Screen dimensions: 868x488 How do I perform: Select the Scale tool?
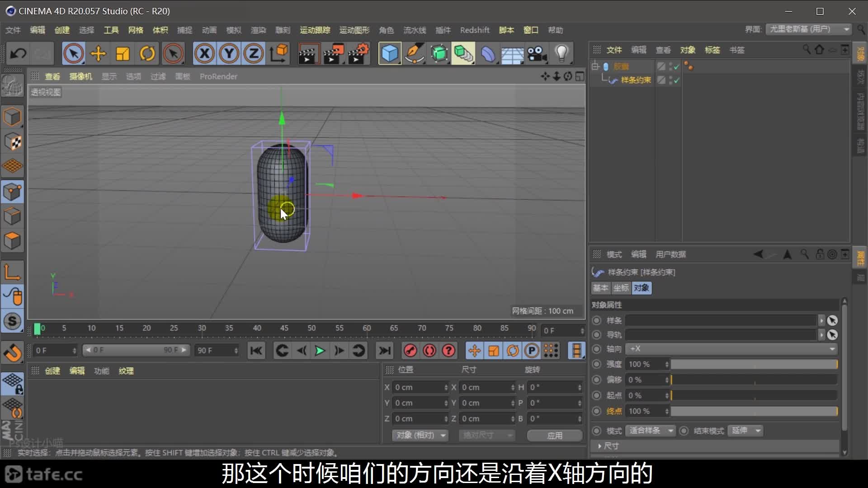click(x=123, y=54)
